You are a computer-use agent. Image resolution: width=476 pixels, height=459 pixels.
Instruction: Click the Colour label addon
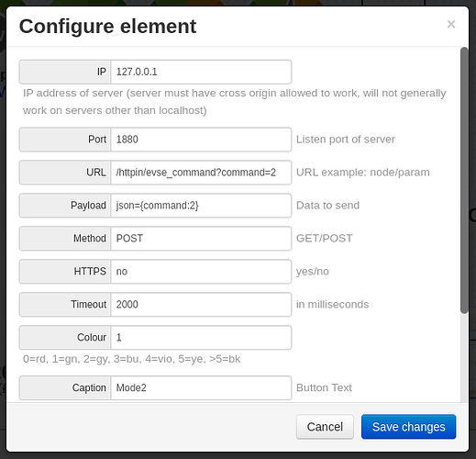click(x=65, y=338)
